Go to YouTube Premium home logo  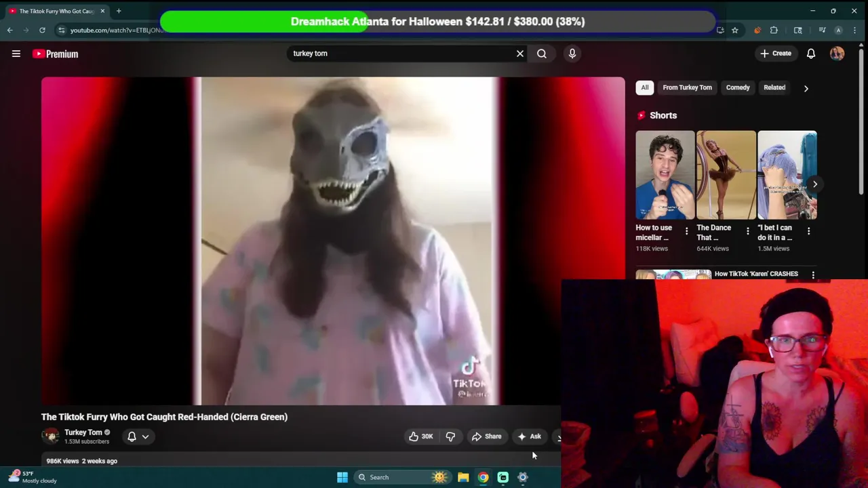pos(56,54)
